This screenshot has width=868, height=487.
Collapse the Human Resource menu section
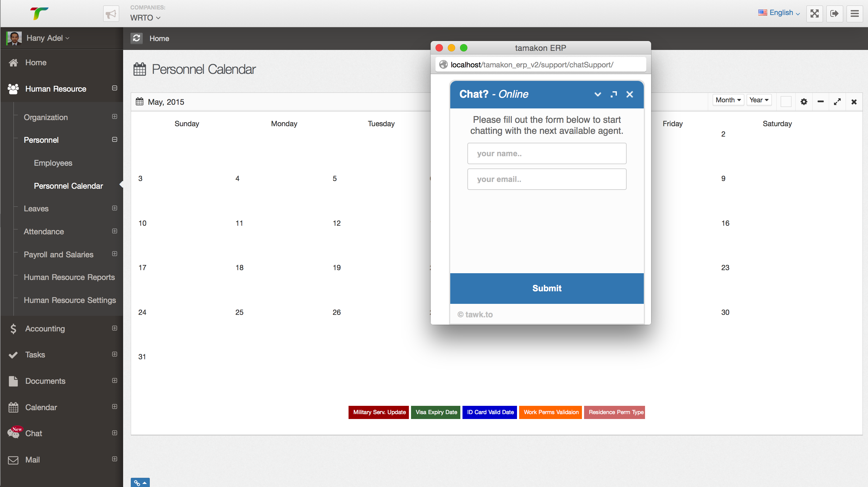(115, 88)
